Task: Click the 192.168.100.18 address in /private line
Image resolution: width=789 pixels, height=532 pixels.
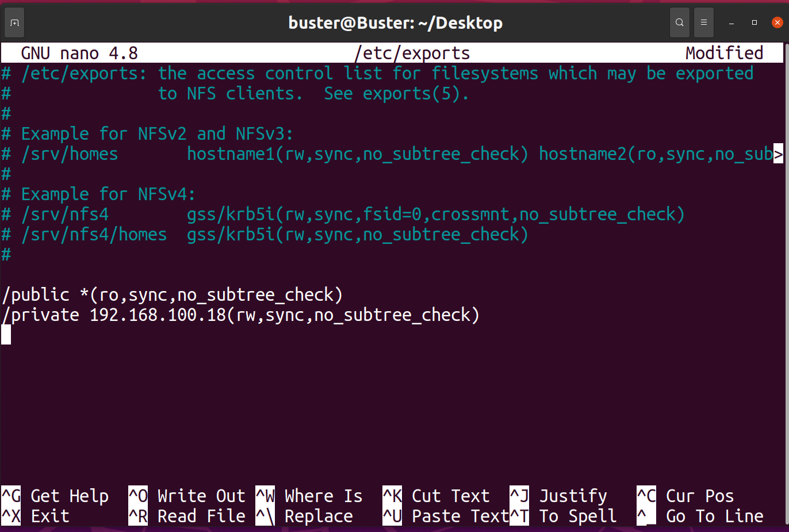Action: (158, 315)
